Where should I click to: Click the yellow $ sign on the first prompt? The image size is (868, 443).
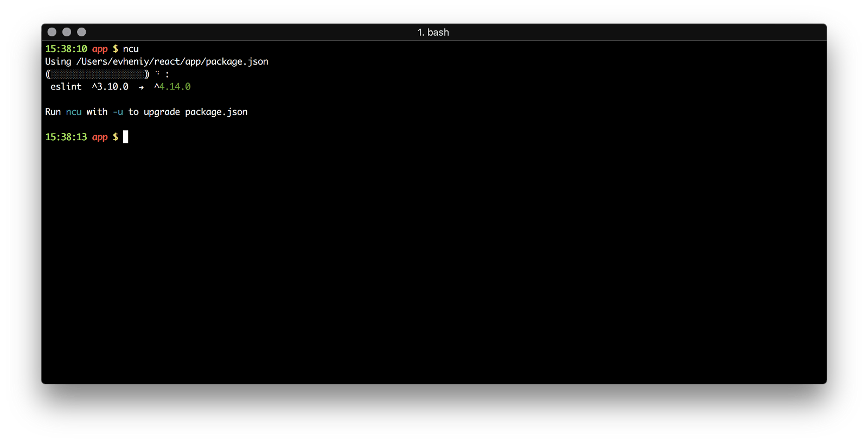pyautogui.click(x=115, y=49)
